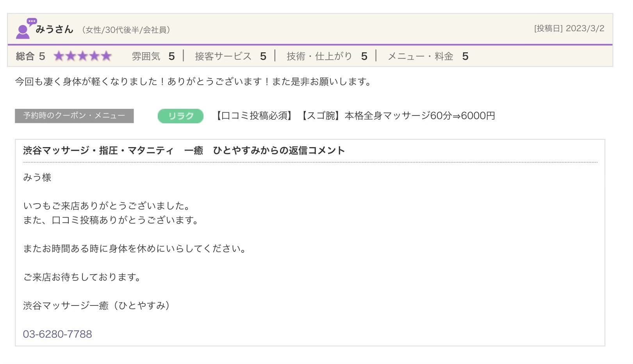Click the line またお時間ある時に身体を休めにいらしてください。
633x364 pixels.
coord(135,249)
